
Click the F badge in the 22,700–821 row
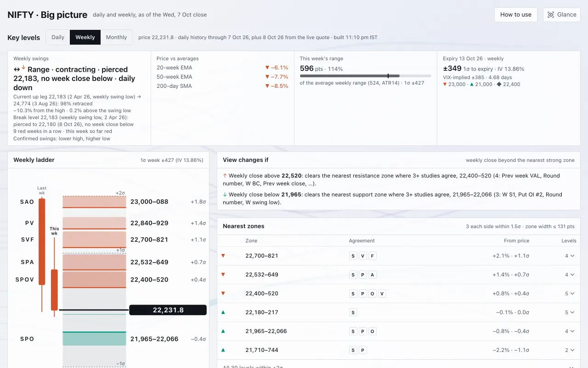373,256
